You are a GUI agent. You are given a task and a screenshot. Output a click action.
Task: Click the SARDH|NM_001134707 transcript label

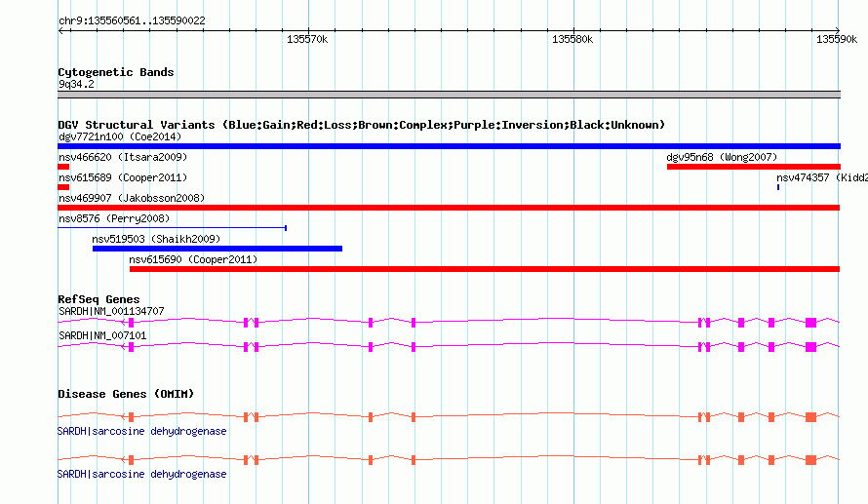pyautogui.click(x=111, y=312)
